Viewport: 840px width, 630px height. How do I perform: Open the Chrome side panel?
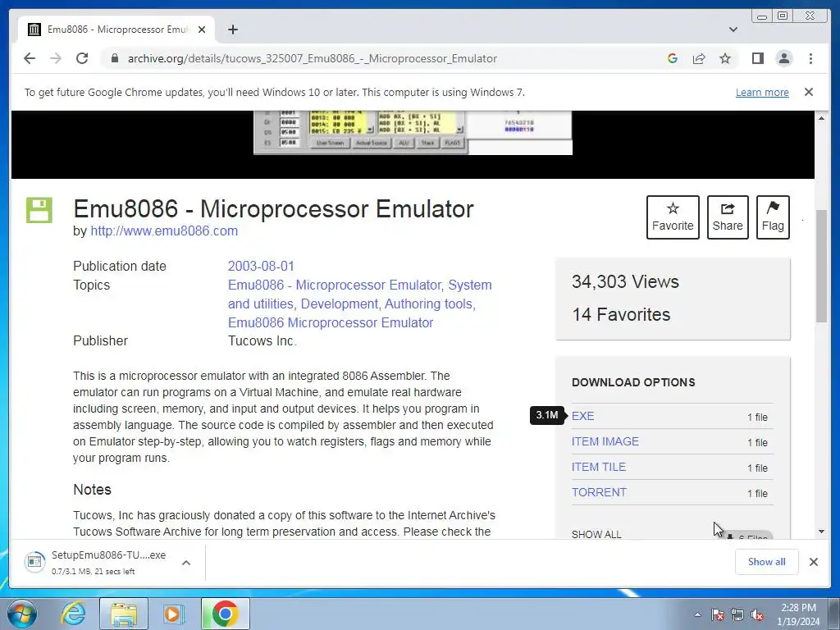pyautogui.click(x=757, y=58)
